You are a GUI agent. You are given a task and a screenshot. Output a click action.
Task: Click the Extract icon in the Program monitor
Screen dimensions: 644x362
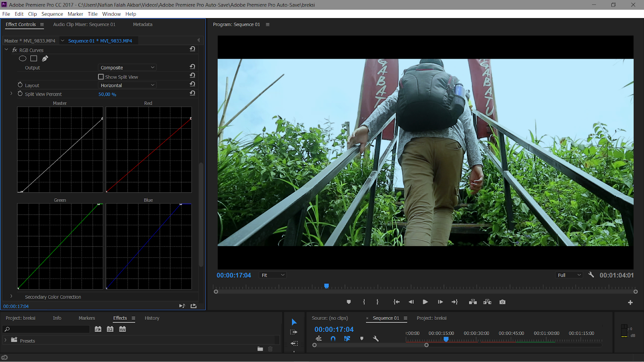[x=487, y=302]
